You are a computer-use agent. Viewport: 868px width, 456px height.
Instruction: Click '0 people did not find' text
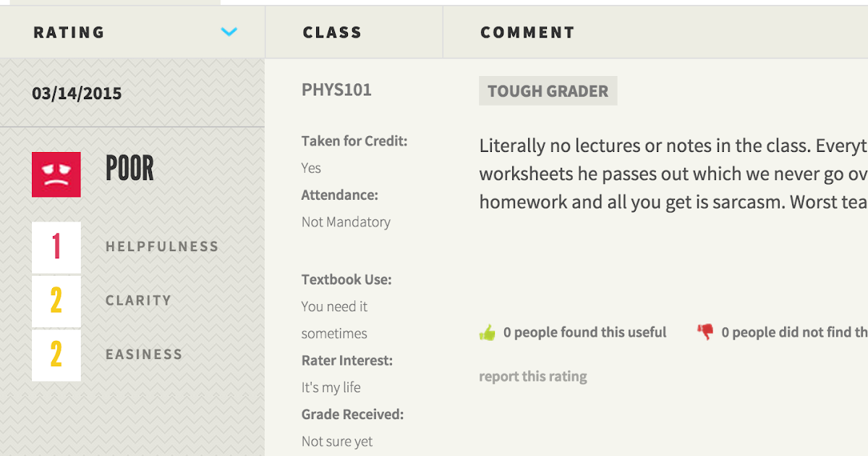(794, 332)
